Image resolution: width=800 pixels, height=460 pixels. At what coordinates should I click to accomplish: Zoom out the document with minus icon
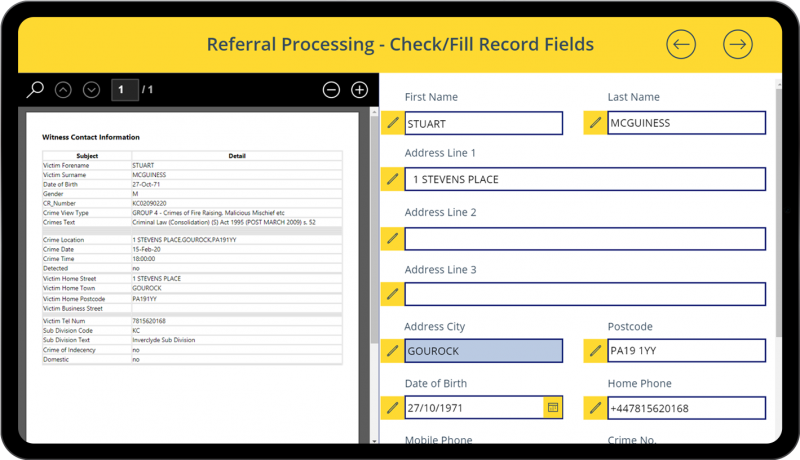(x=331, y=90)
